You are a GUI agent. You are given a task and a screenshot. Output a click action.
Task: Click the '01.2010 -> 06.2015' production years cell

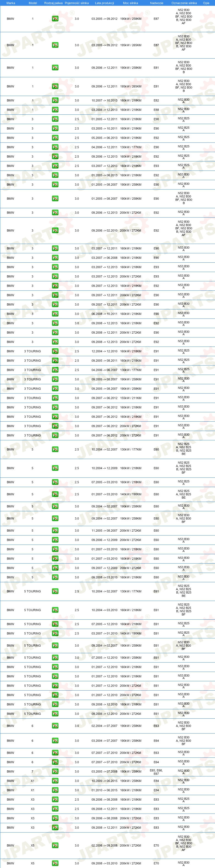click(104, 790)
